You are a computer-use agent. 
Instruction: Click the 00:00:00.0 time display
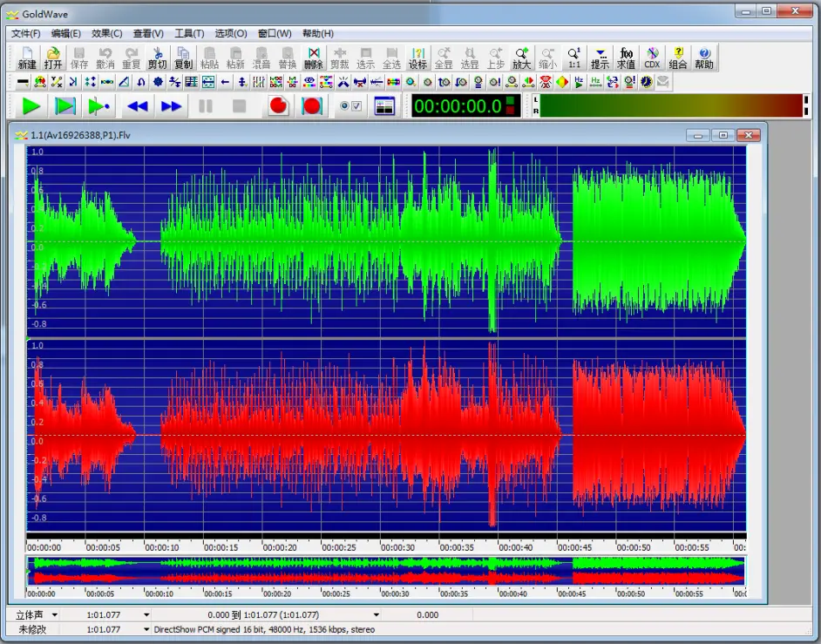[465, 105]
